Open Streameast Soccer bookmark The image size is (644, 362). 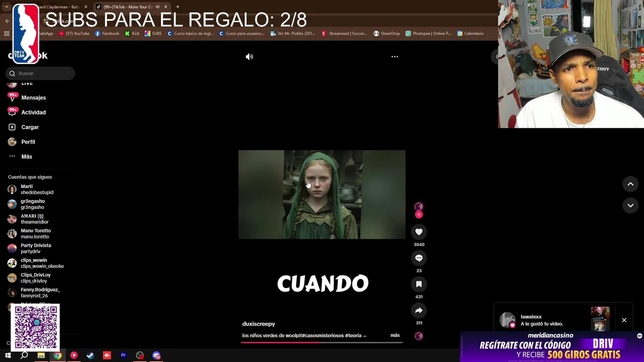tap(344, 34)
